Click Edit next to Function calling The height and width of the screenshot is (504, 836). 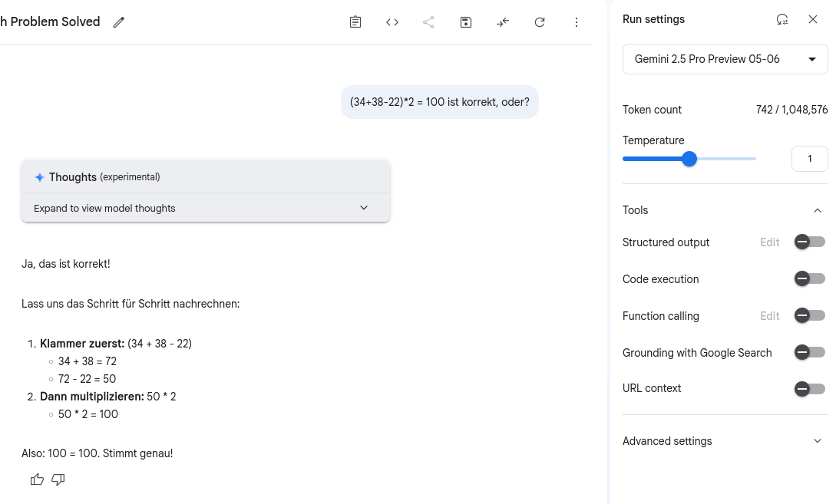tap(769, 316)
